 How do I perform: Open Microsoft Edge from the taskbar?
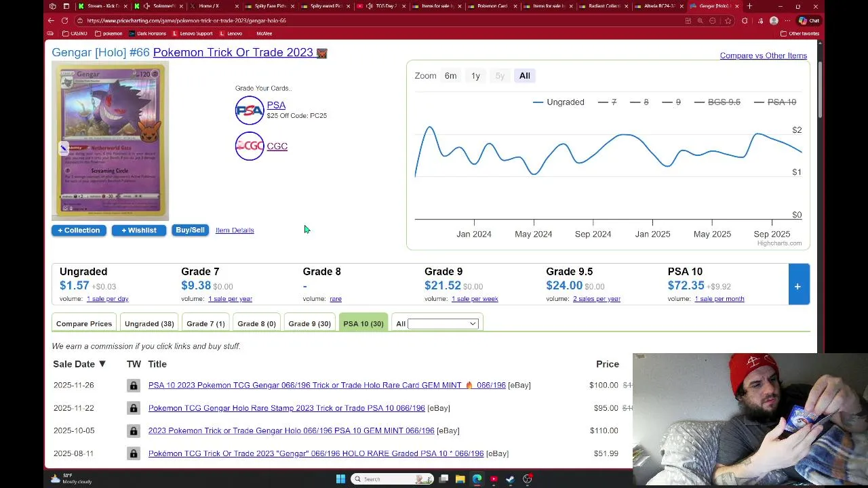click(477, 479)
